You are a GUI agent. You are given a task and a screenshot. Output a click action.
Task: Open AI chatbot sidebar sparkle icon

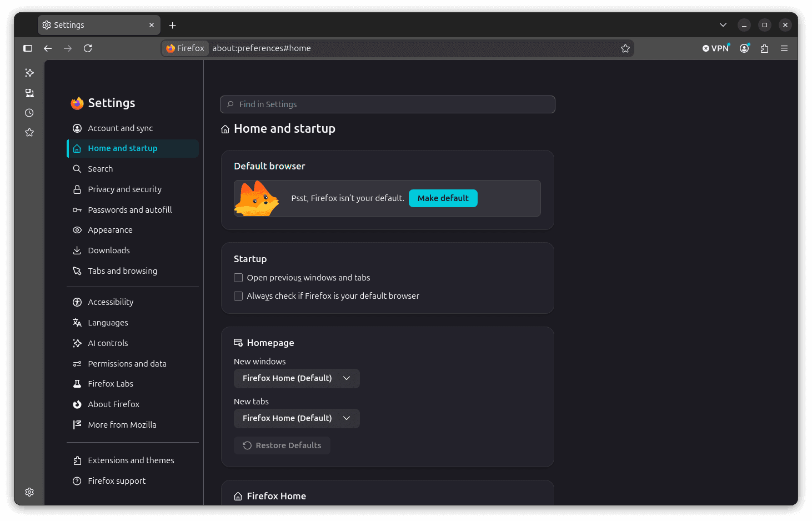(x=29, y=73)
